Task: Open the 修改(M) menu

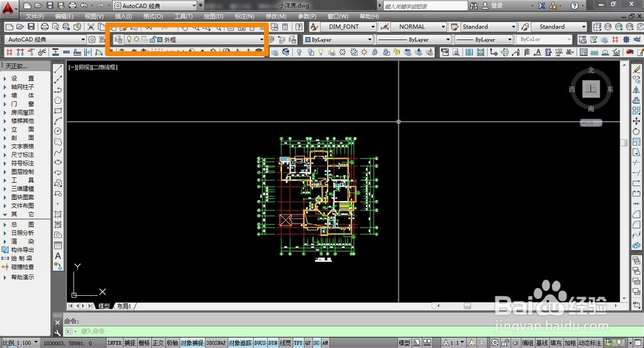Action: click(x=276, y=17)
